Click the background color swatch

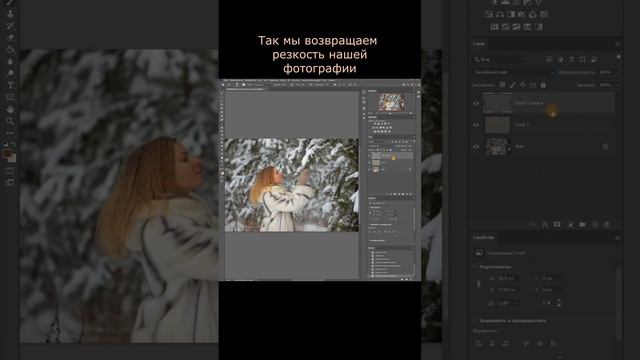coord(13,158)
